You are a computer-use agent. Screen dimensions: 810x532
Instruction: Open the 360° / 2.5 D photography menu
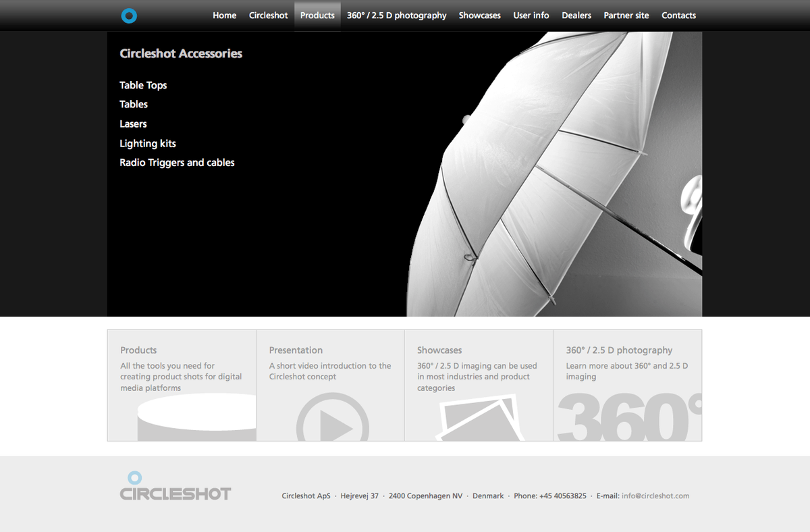click(x=396, y=15)
